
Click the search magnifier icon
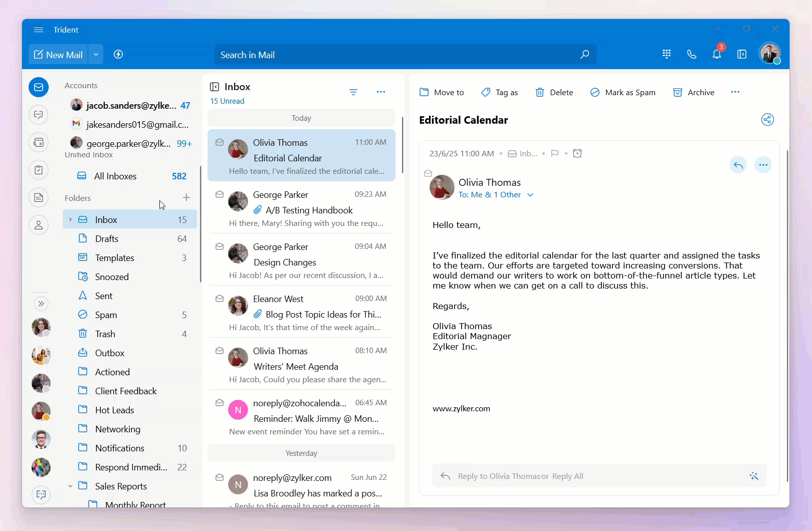pos(584,55)
